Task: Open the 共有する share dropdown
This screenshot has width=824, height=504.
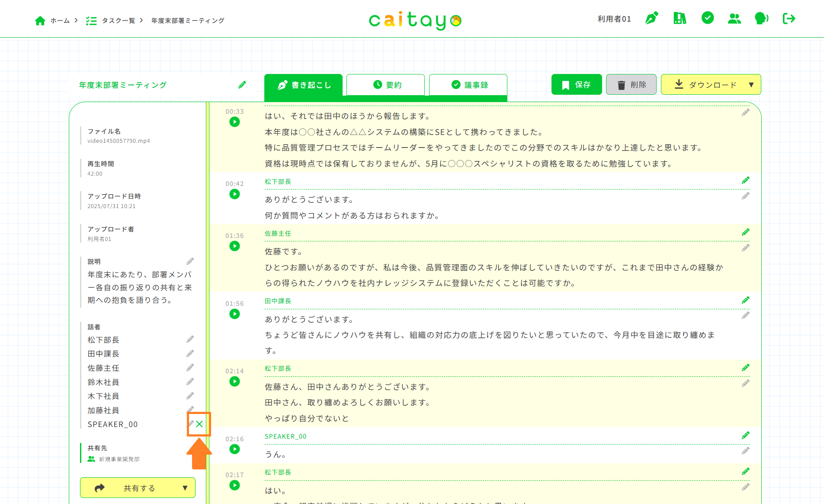Action: click(x=185, y=488)
